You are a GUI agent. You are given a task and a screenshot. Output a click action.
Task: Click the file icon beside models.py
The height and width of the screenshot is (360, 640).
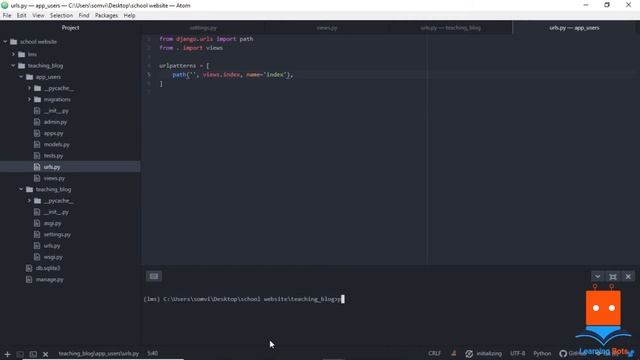coord(37,144)
